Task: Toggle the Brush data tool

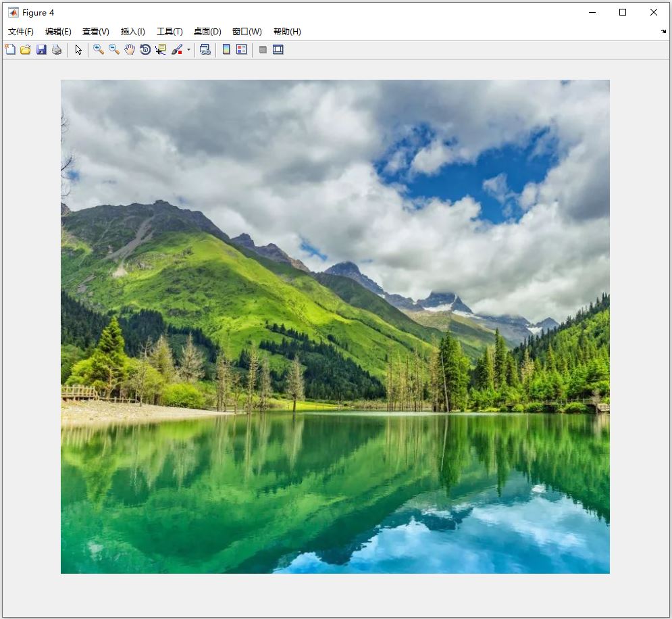Action: (x=176, y=50)
